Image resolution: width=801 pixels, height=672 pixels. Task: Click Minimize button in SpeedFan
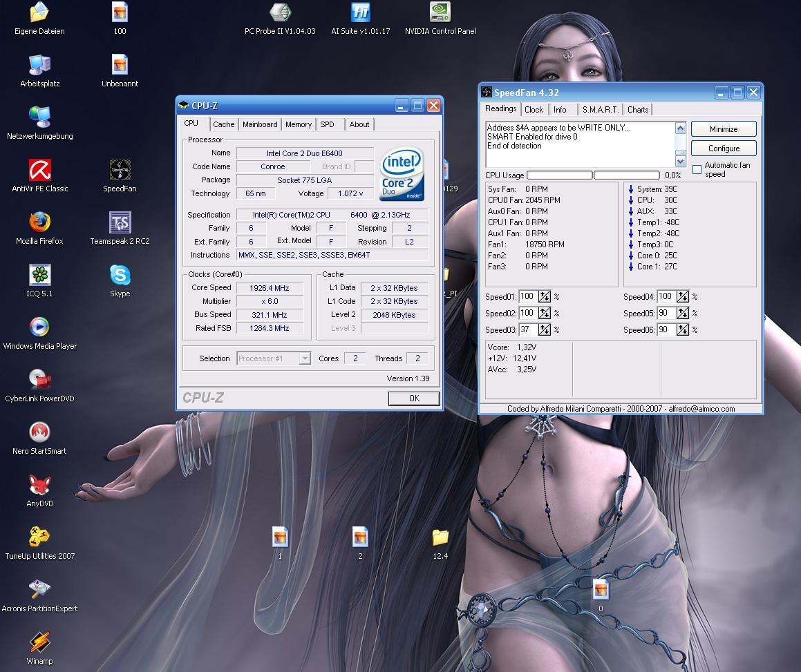coord(724,129)
